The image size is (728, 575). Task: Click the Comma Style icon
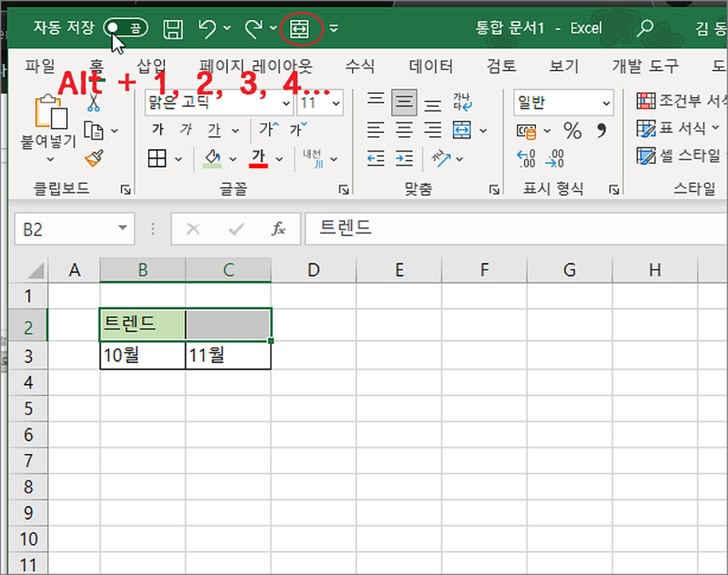tap(602, 130)
